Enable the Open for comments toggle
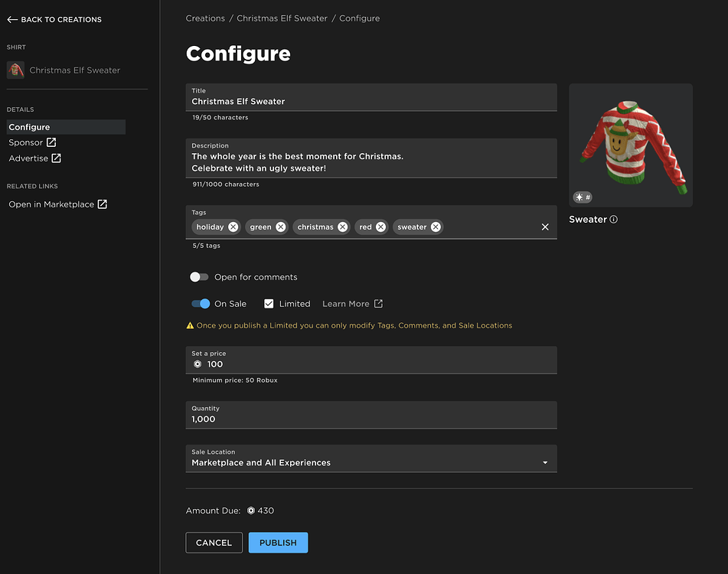The width and height of the screenshot is (728, 574). pos(199,276)
